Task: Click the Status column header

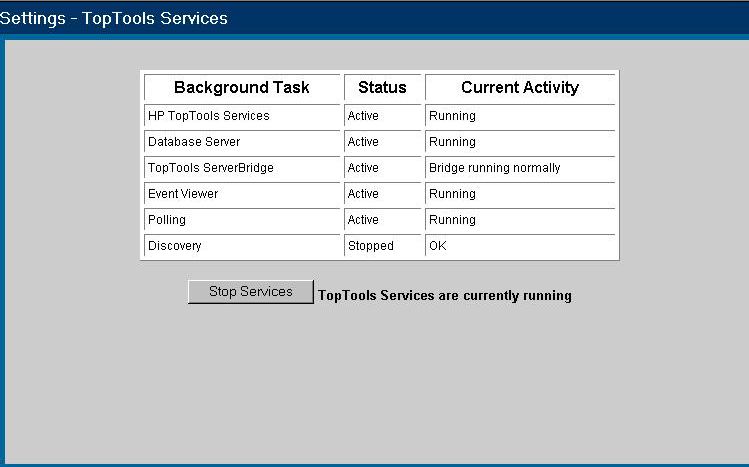Action: 383,88
